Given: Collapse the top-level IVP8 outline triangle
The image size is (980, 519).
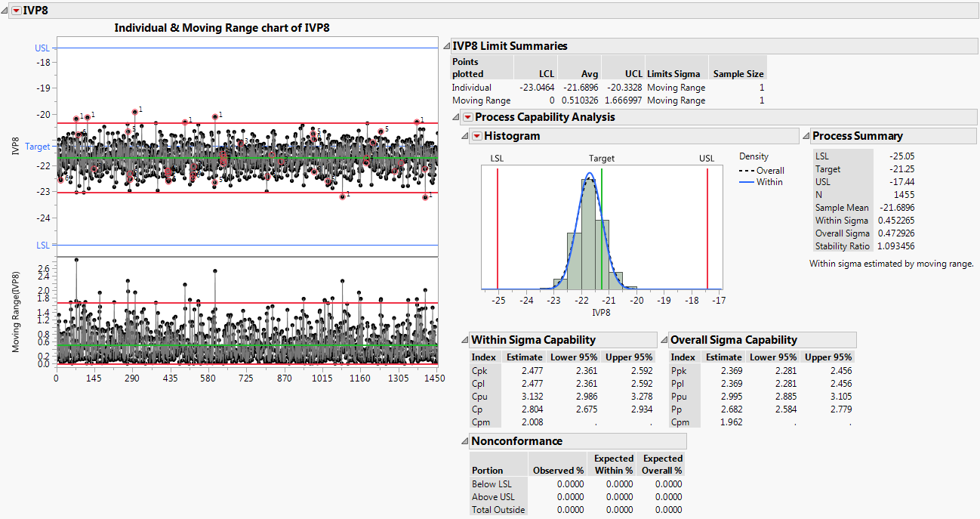Looking at the screenshot, I should click(5, 11).
